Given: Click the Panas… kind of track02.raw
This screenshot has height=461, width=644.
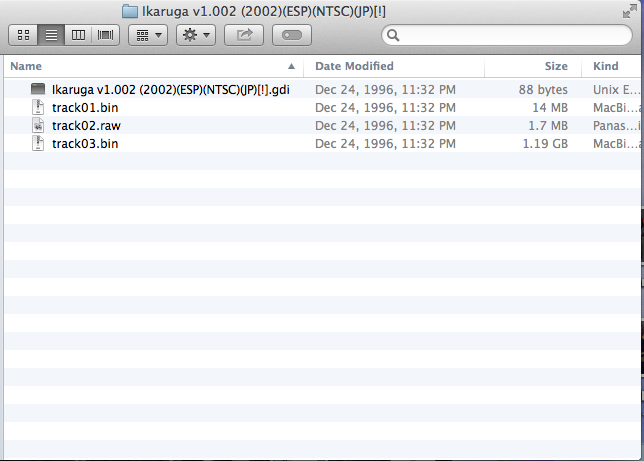Looking at the screenshot, I should click(x=616, y=126).
